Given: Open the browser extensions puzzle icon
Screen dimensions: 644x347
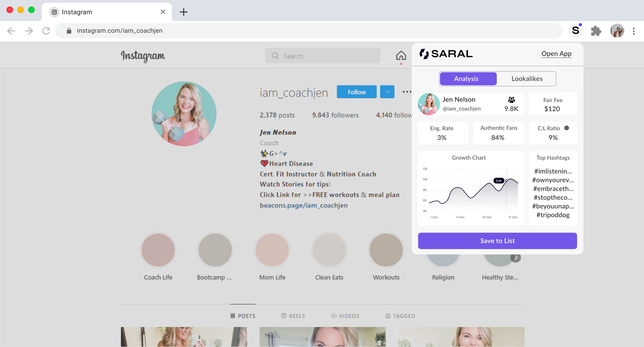Looking at the screenshot, I should pyautogui.click(x=596, y=31).
